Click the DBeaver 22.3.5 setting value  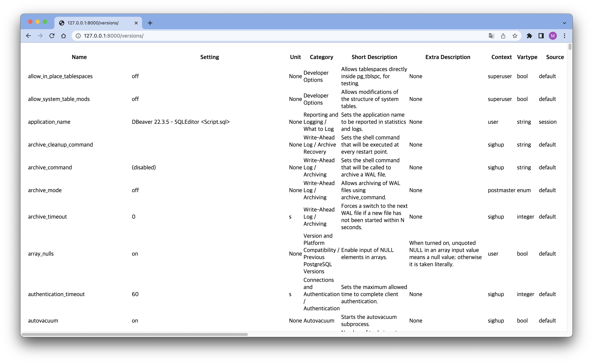tap(181, 122)
